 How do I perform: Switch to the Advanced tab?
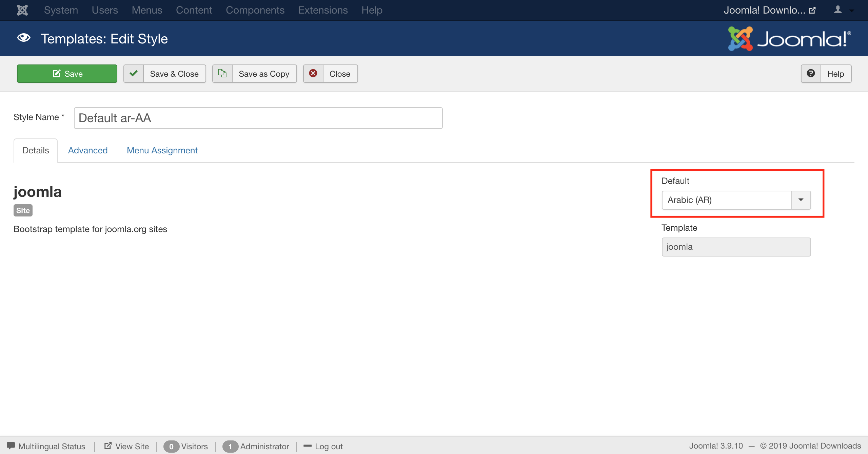coord(88,150)
